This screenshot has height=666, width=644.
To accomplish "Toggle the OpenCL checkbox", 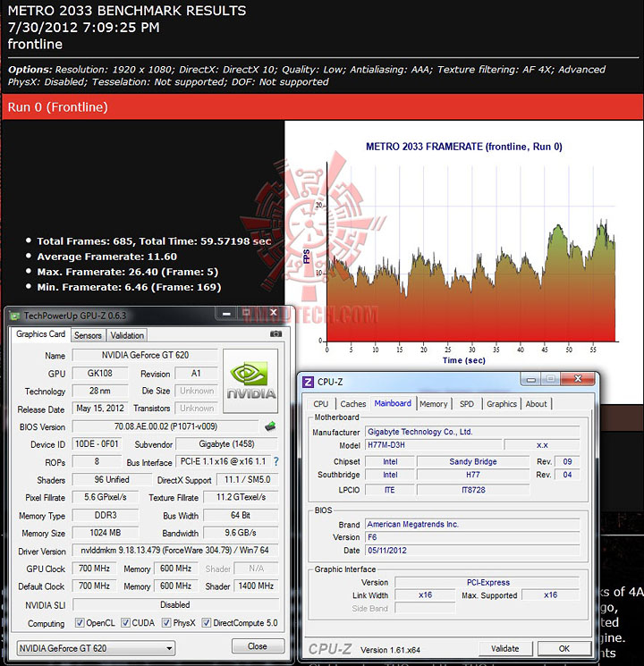I will [79, 623].
